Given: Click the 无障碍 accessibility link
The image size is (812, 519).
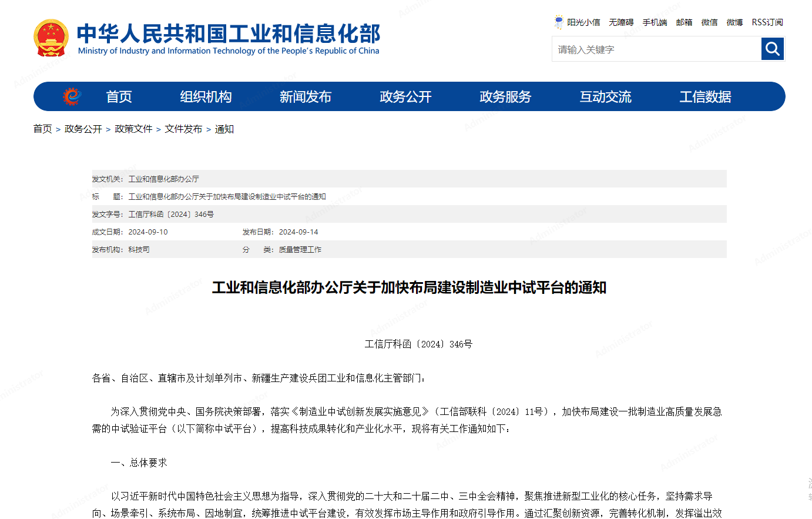Looking at the screenshot, I should tap(621, 22).
